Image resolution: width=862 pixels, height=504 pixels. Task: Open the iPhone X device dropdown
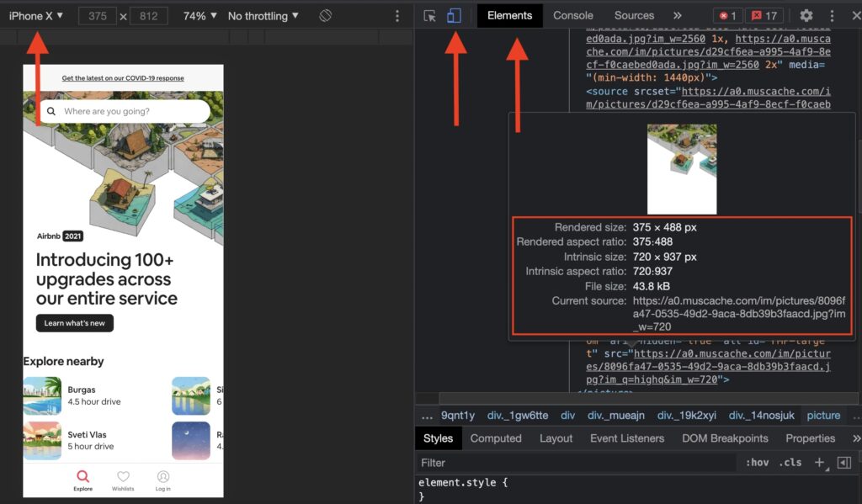coord(34,15)
